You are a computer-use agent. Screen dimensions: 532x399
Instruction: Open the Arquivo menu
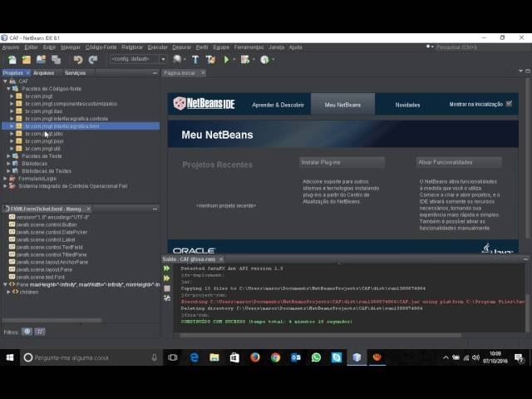(x=11, y=47)
